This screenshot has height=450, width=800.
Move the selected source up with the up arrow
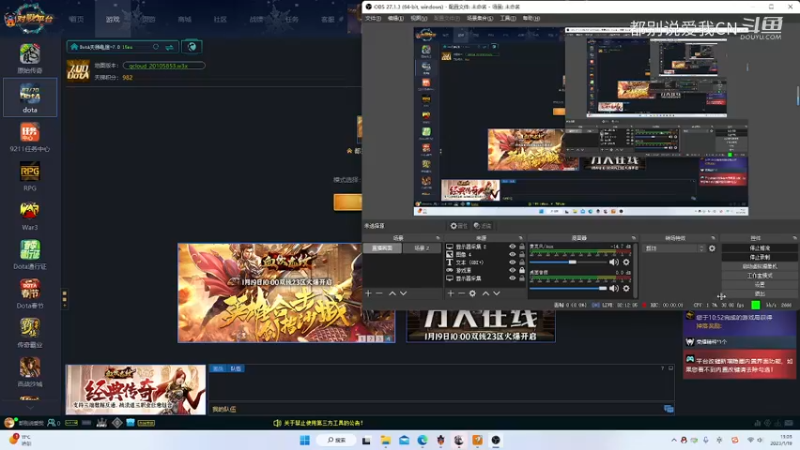(486, 293)
